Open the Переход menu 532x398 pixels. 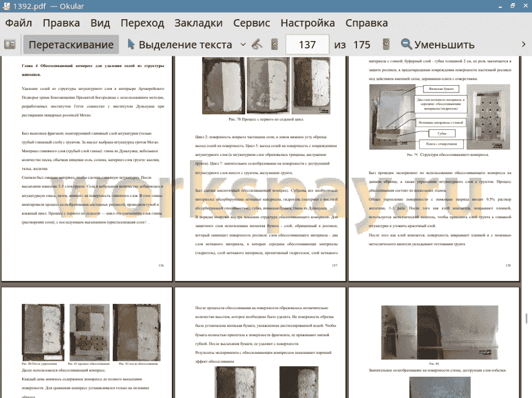pyautogui.click(x=142, y=23)
